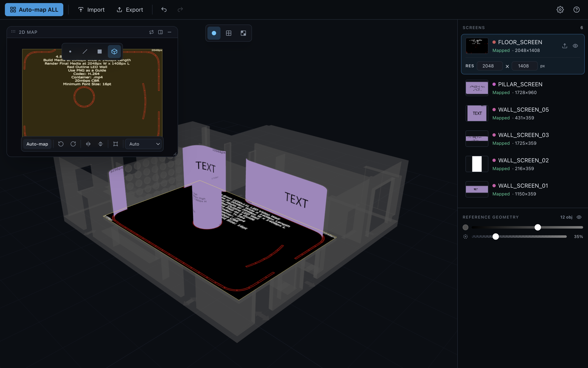
Task: Select WALL_SCREEN_05 in the list
Action: click(x=523, y=113)
